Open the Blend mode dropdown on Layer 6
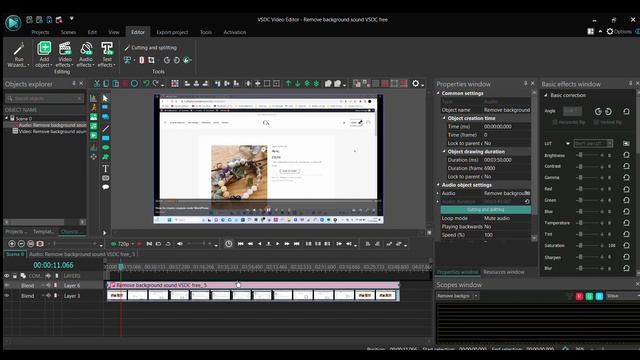Viewport: 640px width, 360px height. click(42, 285)
